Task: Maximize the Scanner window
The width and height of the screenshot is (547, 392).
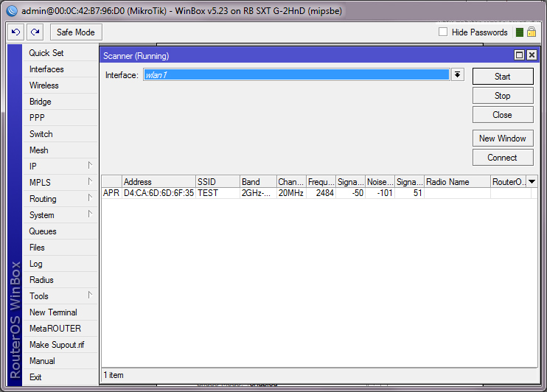Action: (x=520, y=55)
